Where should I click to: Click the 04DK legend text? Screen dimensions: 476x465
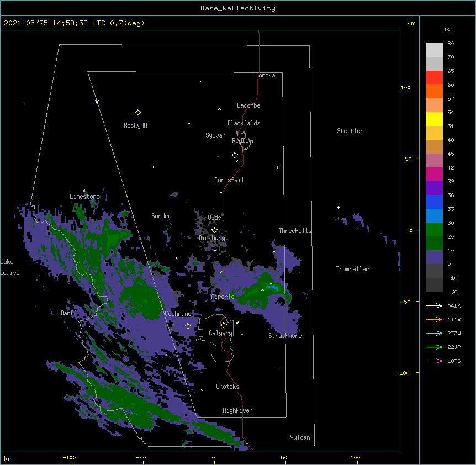tap(454, 305)
